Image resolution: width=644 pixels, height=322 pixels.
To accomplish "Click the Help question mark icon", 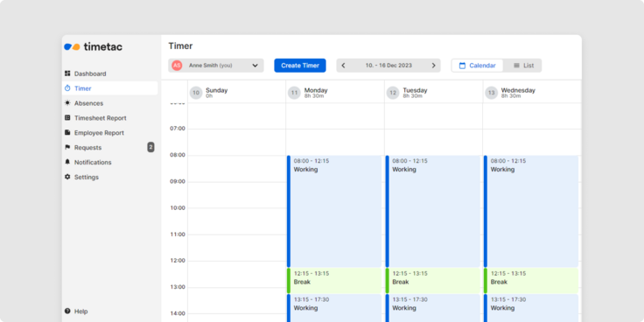I will (67, 311).
